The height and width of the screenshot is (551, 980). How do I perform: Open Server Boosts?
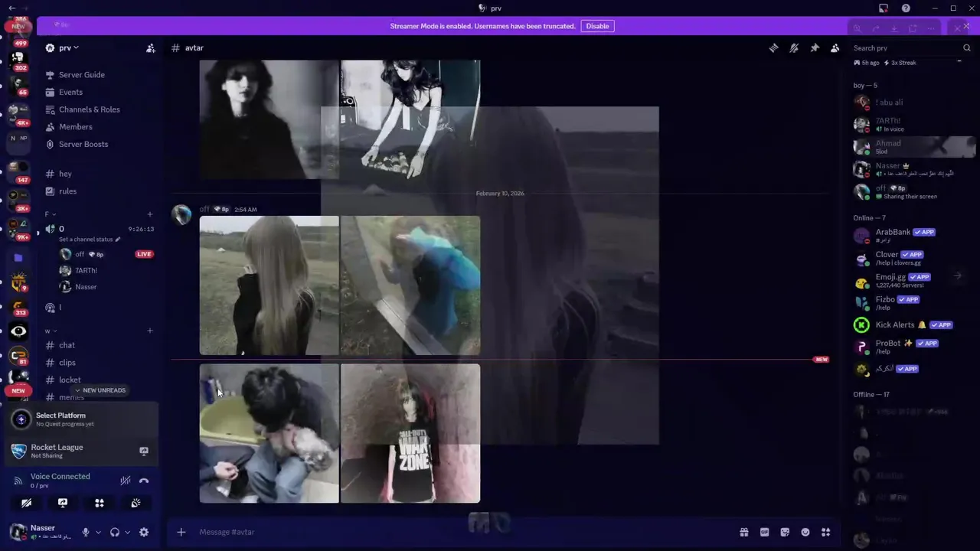pyautogui.click(x=83, y=144)
